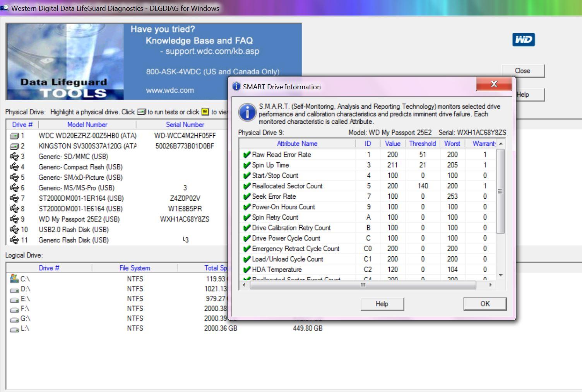582x392 pixels.
Task: Click the G:\ logical drive icon
Action: (14, 319)
